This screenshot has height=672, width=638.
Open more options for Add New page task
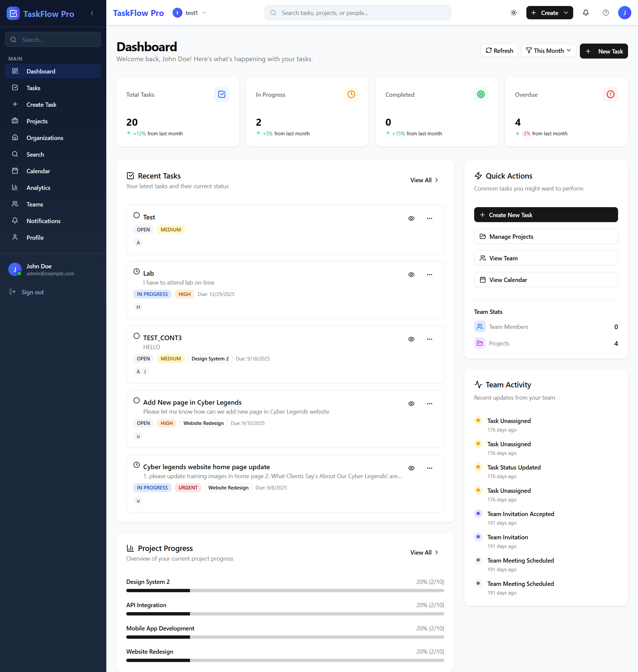(430, 404)
